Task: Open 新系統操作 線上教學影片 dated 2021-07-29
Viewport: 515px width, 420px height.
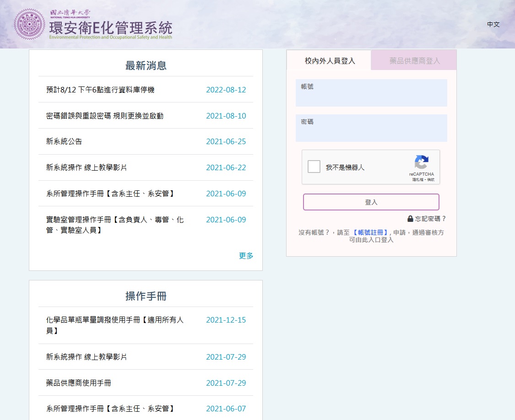Action: click(x=87, y=357)
